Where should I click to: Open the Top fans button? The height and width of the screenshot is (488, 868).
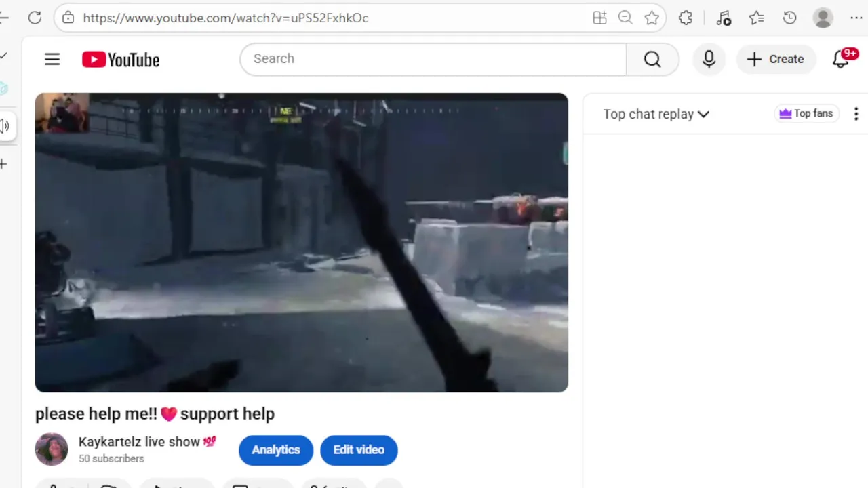[806, 113]
